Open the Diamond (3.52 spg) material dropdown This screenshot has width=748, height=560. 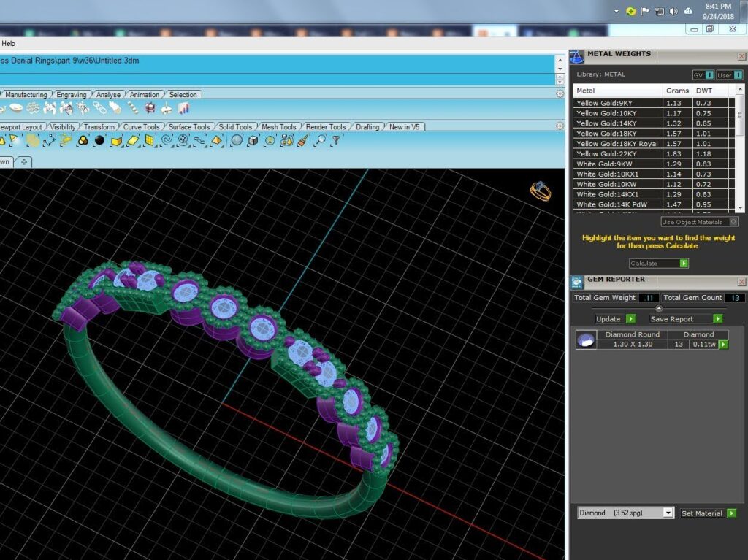pos(626,513)
